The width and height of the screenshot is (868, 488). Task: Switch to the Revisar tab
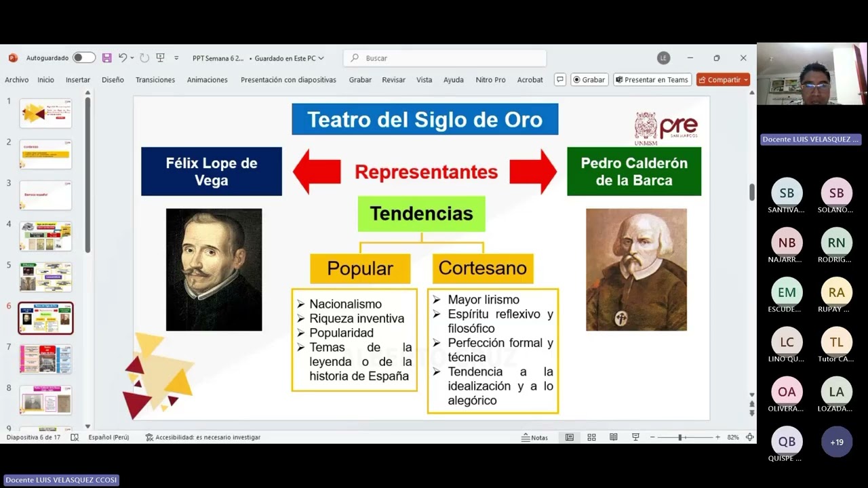click(393, 80)
